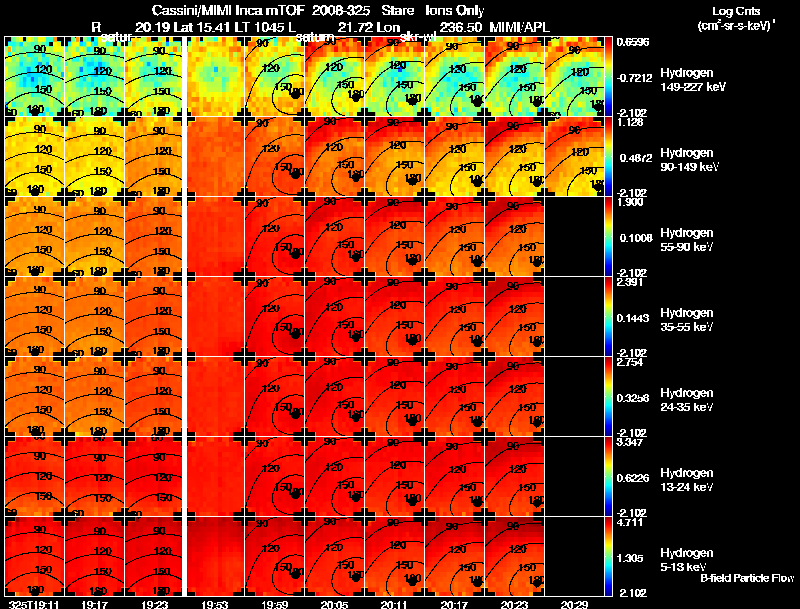Click the Ions Only title text
This screenshot has height=609, width=800.
(454, 11)
